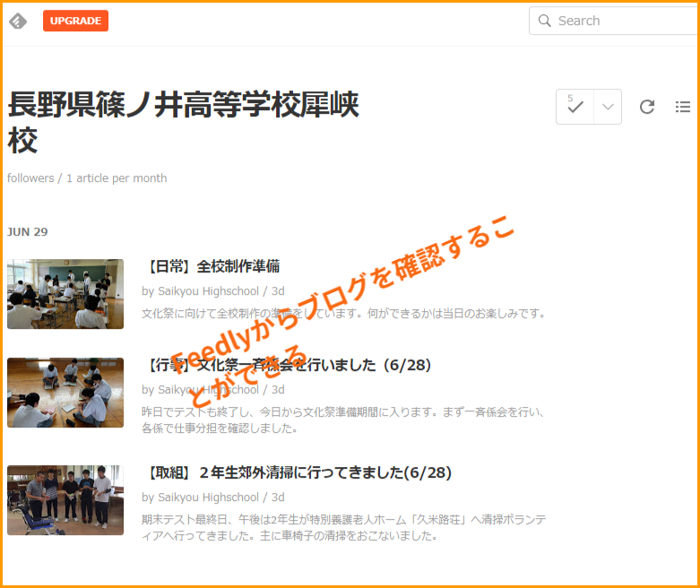The width and height of the screenshot is (700, 588).
Task: Click the followers / 1 article per month text
Action: [x=87, y=178]
